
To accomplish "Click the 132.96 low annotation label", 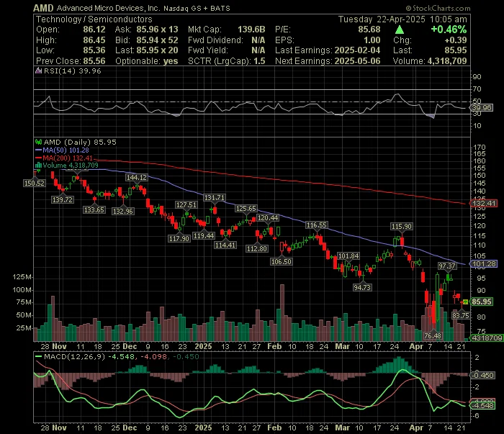I will pyautogui.click(x=123, y=212).
